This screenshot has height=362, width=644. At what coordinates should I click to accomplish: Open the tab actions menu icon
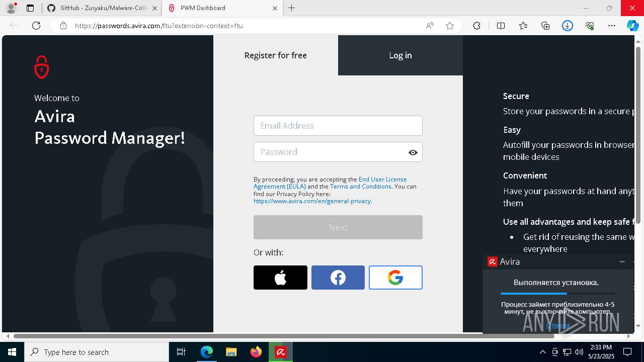pyautogui.click(x=30, y=8)
